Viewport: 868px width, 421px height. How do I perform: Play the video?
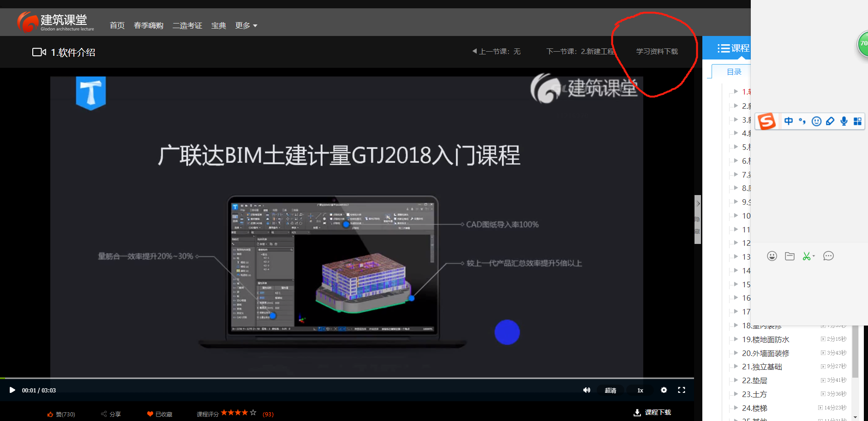12,390
